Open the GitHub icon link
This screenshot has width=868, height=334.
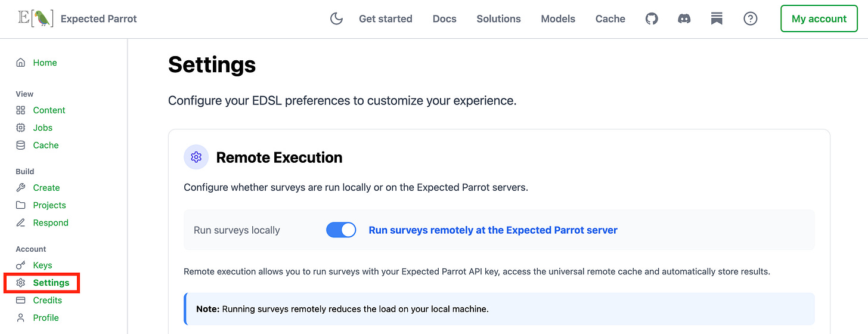tap(652, 18)
